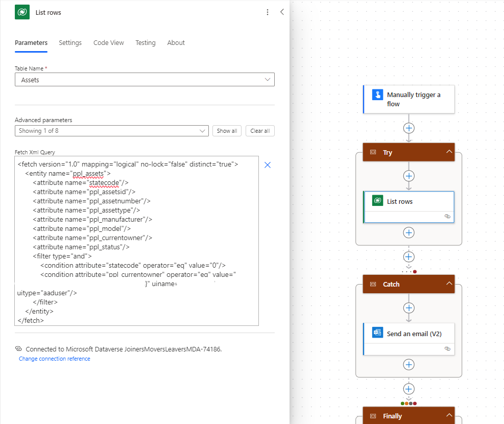The image size is (504, 424).
Task: Click inside the Fetch Xml Query text box
Action: pyautogui.click(x=137, y=241)
